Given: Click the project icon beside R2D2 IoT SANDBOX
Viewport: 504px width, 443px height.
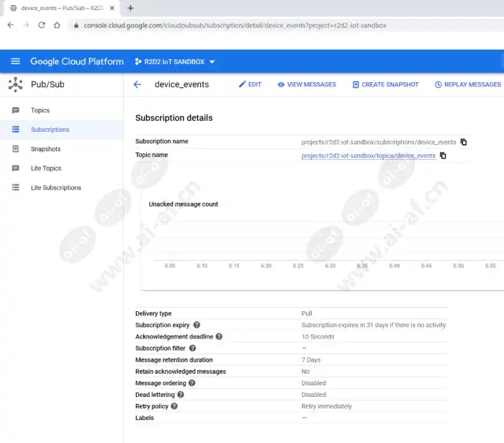Looking at the screenshot, I should click(138, 61).
